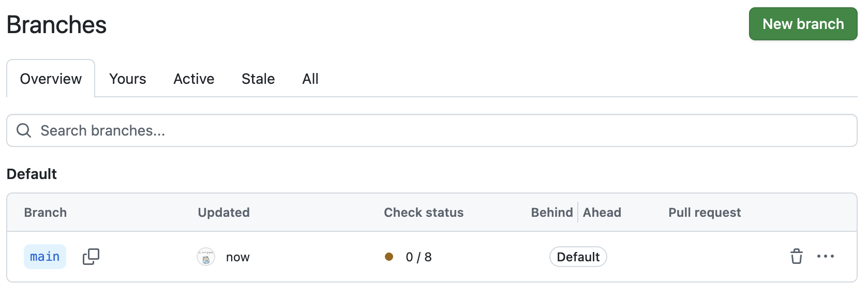Image resolution: width=868 pixels, height=297 pixels.
Task: Click the Check status column header
Action: (x=424, y=213)
